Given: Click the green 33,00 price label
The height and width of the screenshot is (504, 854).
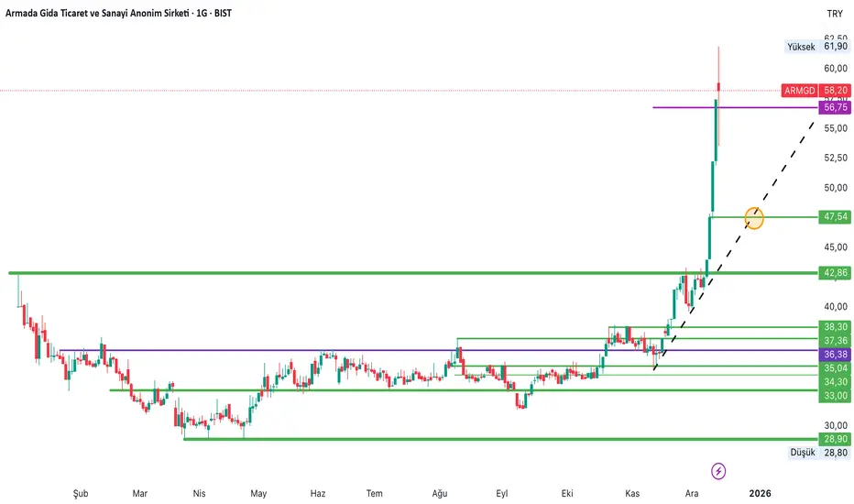Looking at the screenshot, I should [835, 396].
